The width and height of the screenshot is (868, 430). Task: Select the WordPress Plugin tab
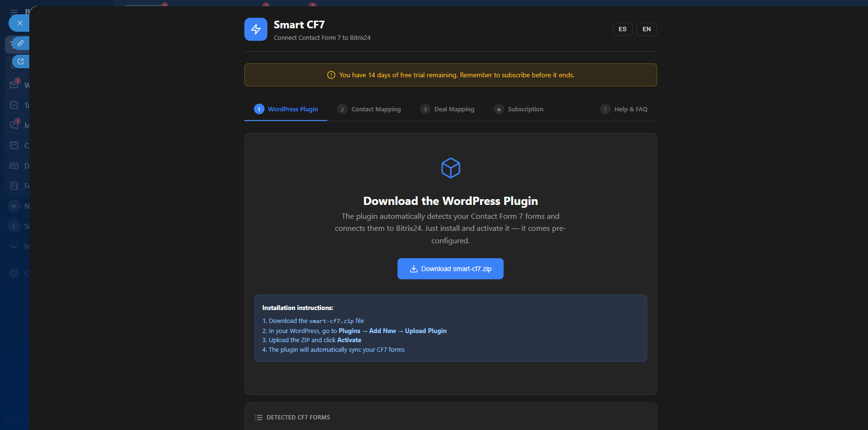[x=286, y=109]
